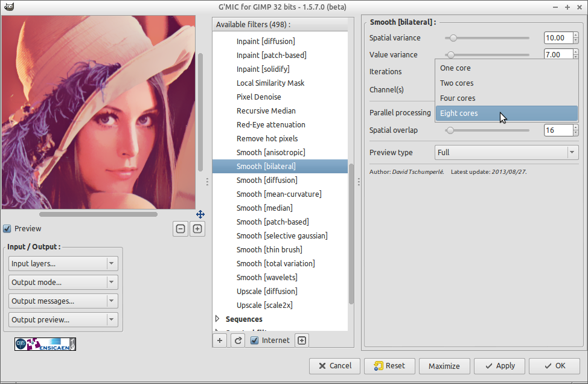Click the Spatial overlap value field

coord(558,130)
